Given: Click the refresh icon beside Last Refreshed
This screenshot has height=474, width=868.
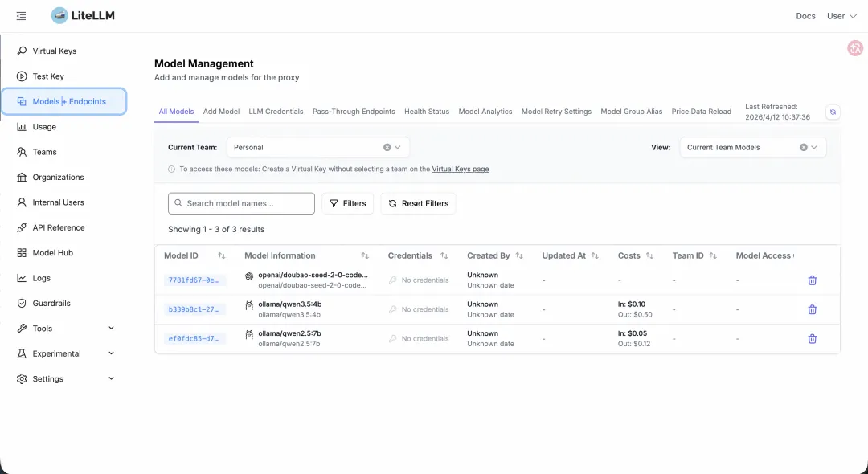Looking at the screenshot, I should (833, 112).
